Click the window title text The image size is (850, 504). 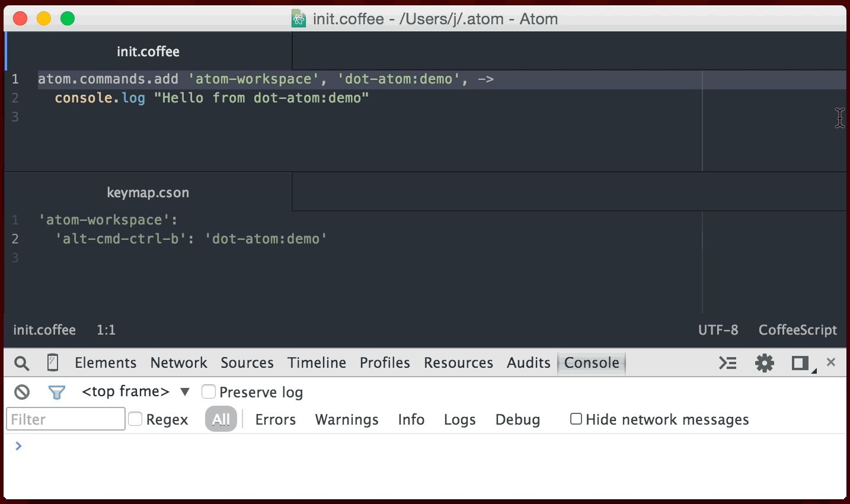point(435,19)
